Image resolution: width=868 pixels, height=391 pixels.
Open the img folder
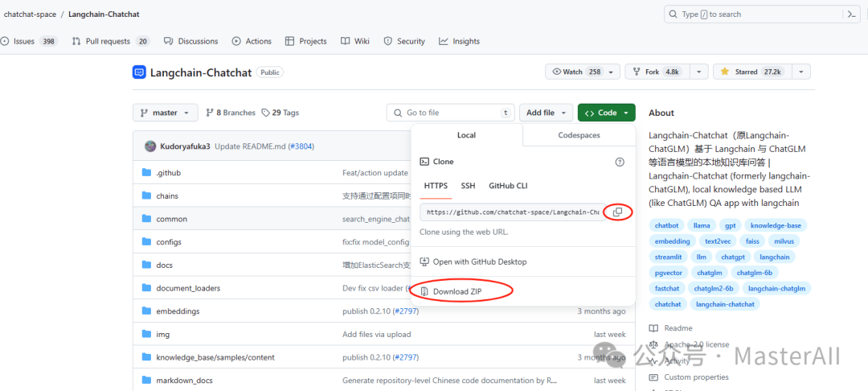point(162,335)
